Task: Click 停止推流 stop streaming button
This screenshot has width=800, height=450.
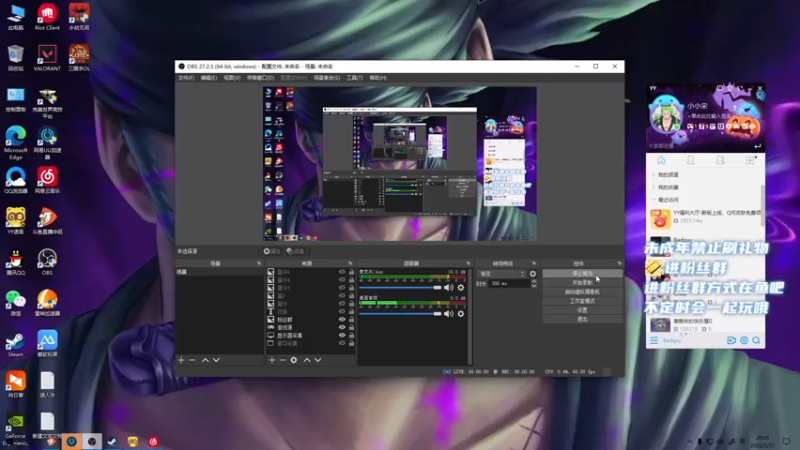Action: (582, 274)
